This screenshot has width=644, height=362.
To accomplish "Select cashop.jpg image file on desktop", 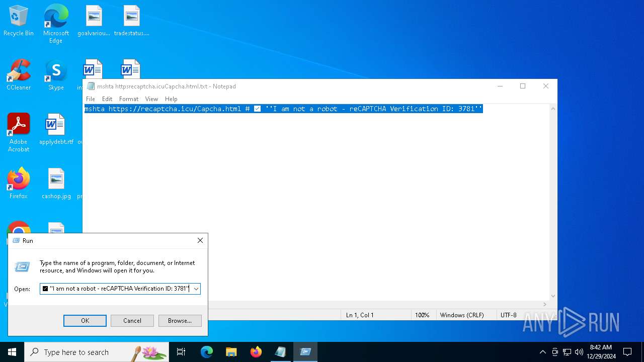I will tap(56, 184).
